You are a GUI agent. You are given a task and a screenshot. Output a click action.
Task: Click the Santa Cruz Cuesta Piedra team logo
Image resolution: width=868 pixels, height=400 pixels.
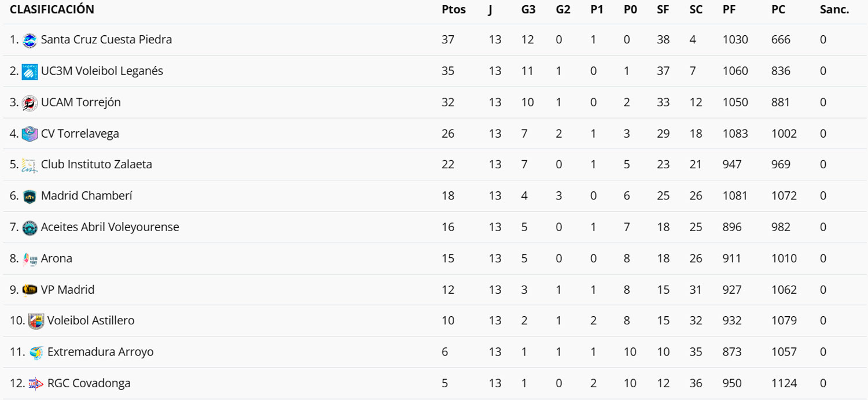coord(30,40)
